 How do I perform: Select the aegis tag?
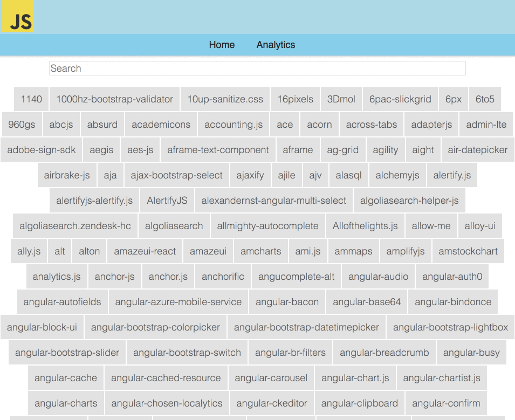(101, 150)
